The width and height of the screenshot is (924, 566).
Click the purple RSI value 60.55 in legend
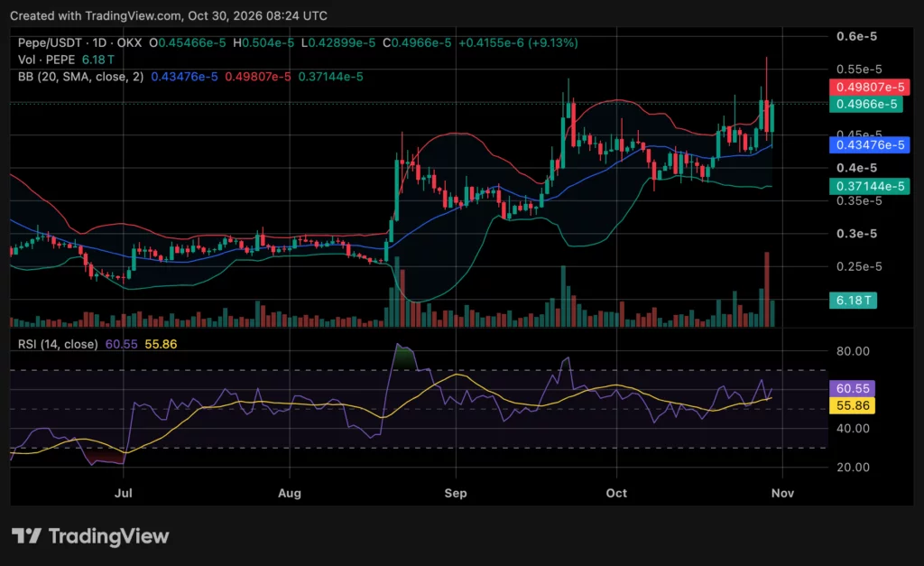pyautogui.click(x=122, y=344)
